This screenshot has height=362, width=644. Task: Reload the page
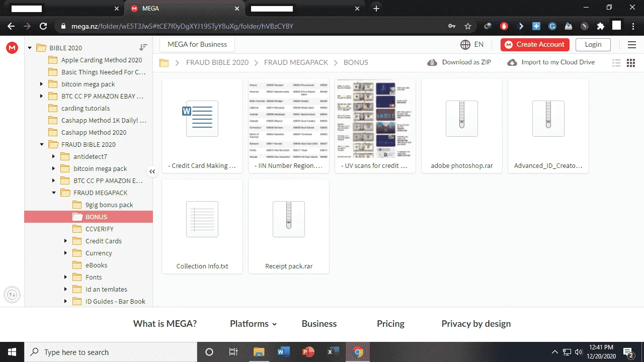point(43,26)
